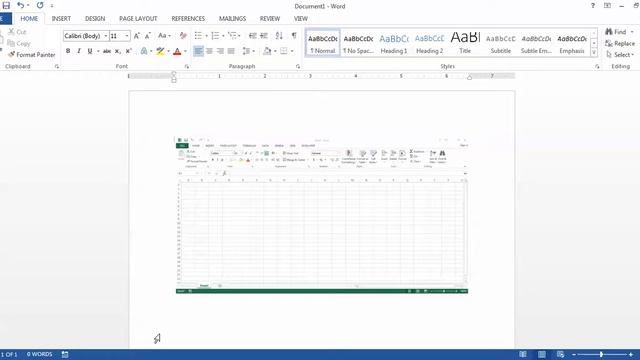
Task: Toggle Subscript formatting
Action: (118, 51)
